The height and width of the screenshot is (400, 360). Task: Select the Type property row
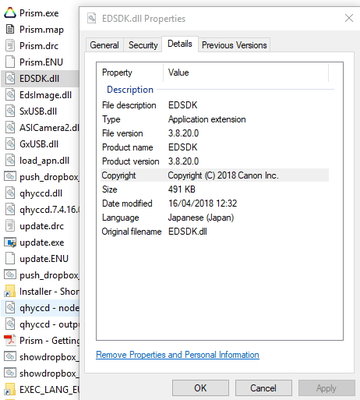(215, 119)
